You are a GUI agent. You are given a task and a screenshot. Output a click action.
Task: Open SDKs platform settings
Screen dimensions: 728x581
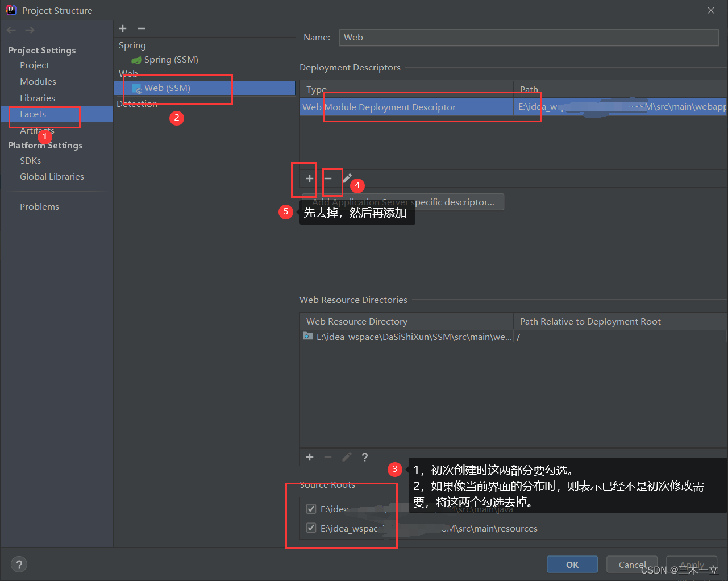pyautogui.click(x=31, y=161)
